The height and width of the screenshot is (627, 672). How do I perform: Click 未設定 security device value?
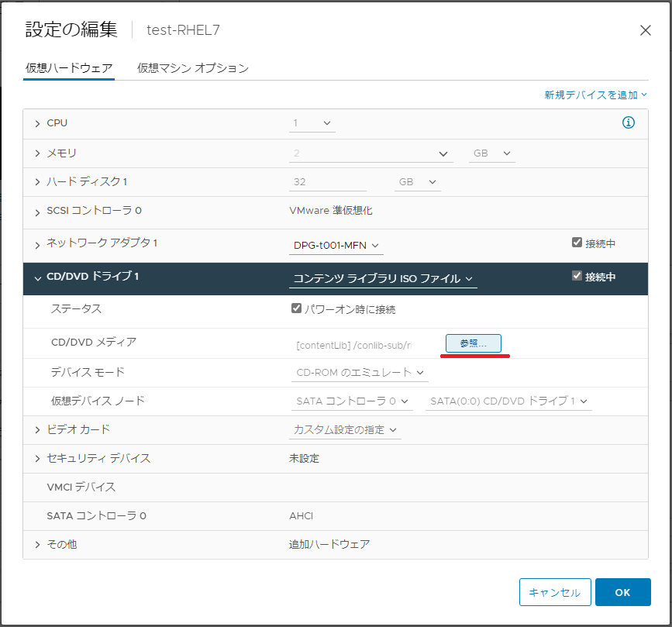point(305,459)
